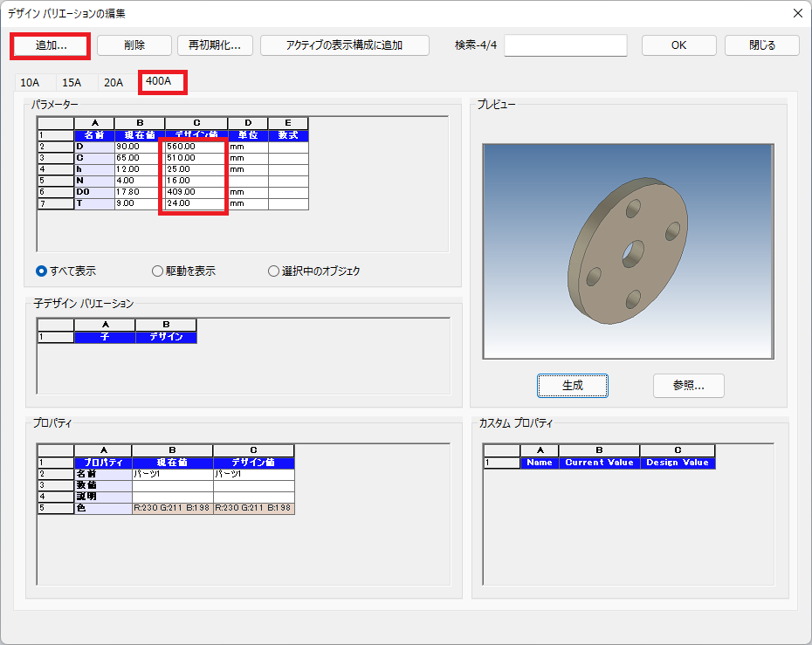The image size is (812, 645).
Task: Click the flange preview thumbnail
Action: click(627, 251)
